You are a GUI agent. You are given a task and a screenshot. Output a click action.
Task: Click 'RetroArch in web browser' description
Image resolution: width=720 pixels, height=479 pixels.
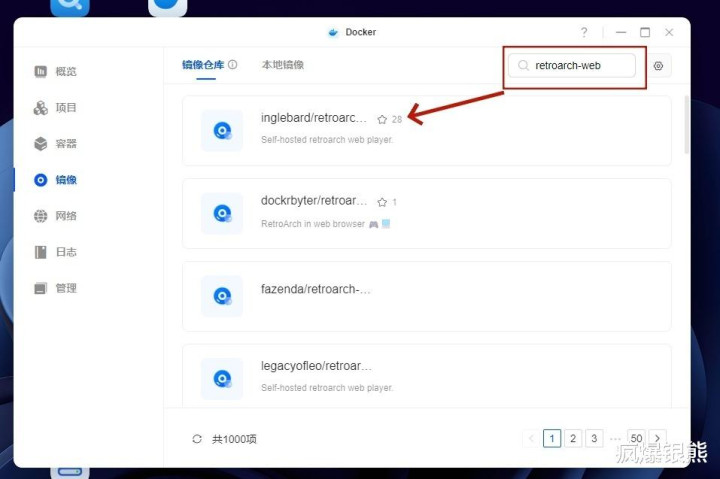click(x=313, y=224)
